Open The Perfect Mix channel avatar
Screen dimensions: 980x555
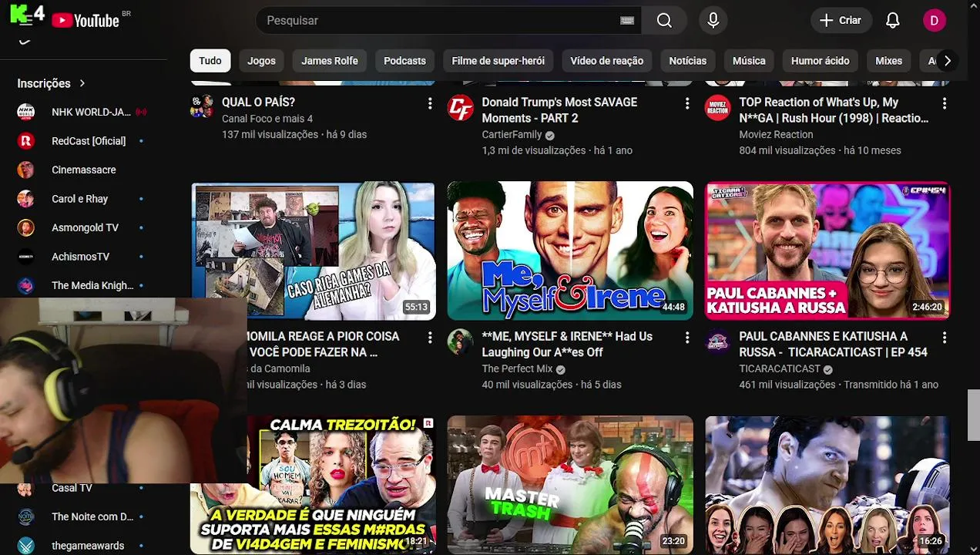click(x=460, y=342)
